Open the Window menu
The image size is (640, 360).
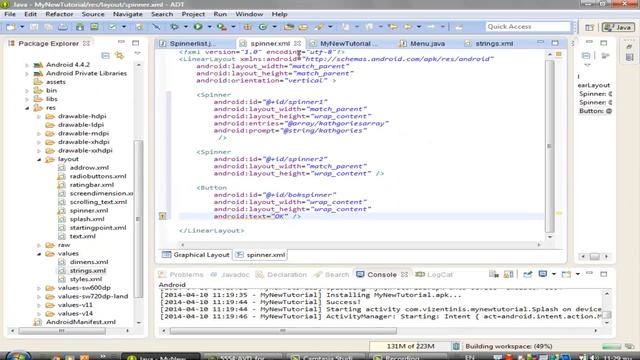click(249, 14)
